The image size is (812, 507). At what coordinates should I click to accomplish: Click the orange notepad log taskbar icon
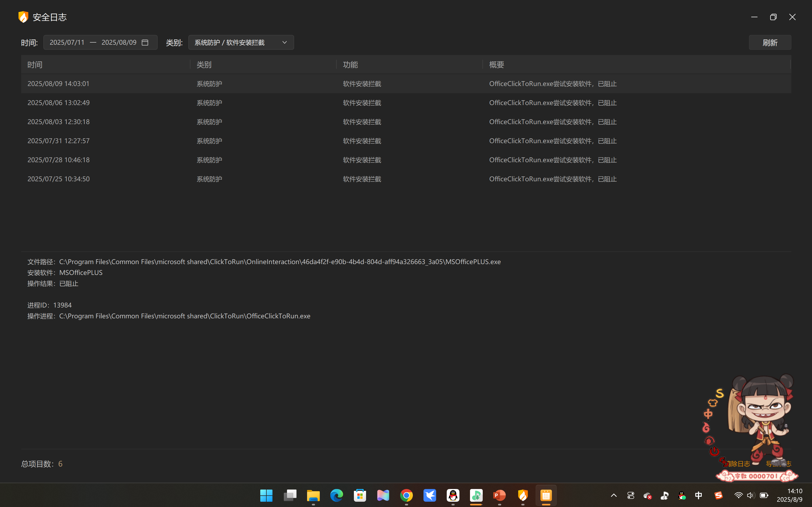click(546, 495)
